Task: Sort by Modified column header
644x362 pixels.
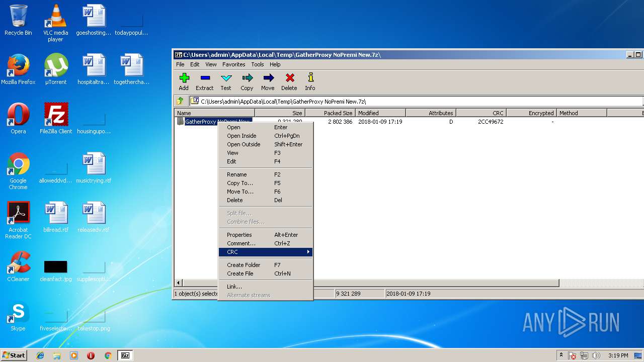Action: pyautogui.click(x=381, y=113)
